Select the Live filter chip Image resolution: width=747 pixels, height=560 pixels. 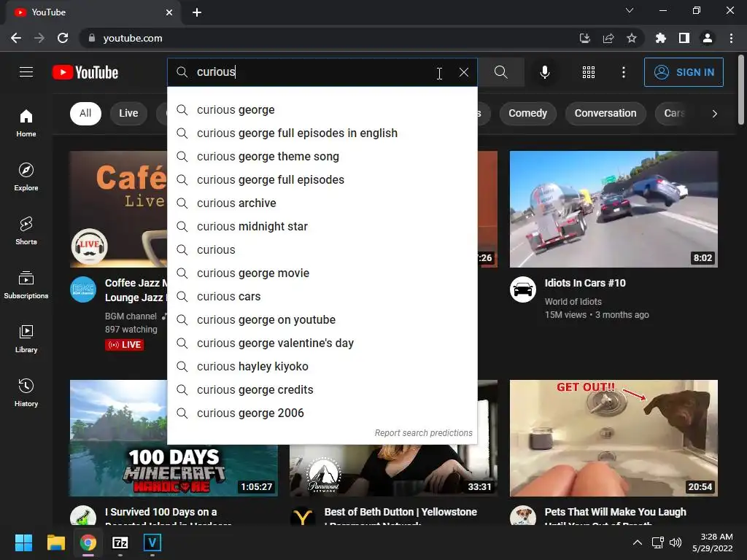(x=128, y=113)
